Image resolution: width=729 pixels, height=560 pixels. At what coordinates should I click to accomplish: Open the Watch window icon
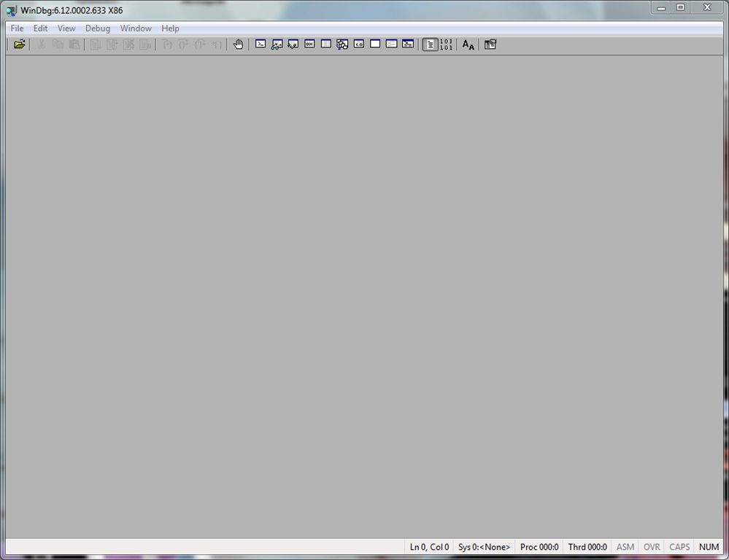click(x=277, y=44)
